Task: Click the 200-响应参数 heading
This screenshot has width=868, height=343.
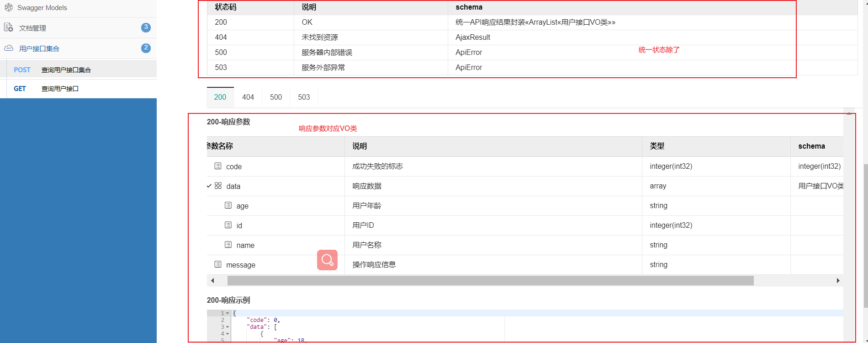Action: (x=228, y=122)
